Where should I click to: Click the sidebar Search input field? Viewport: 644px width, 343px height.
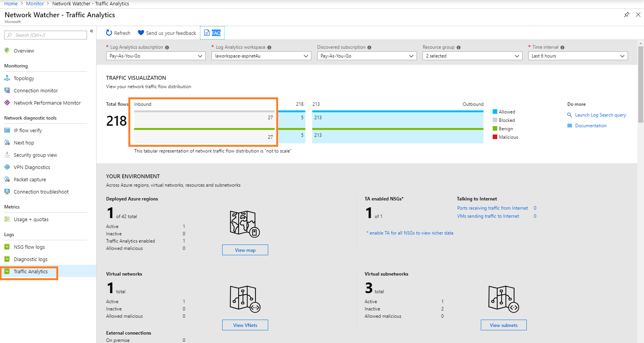(46, 35)
